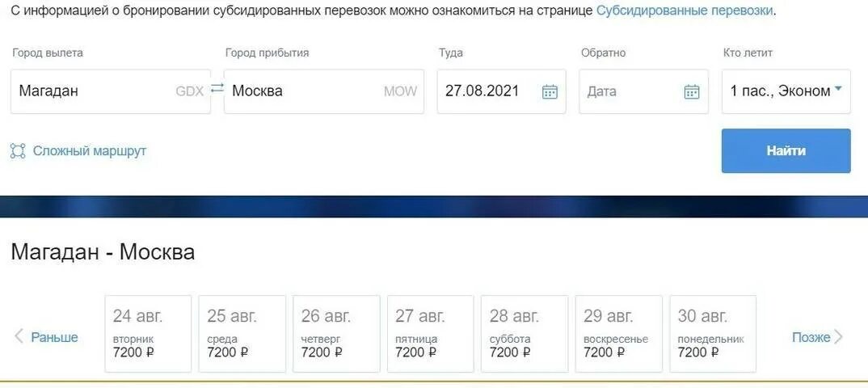The image size is (868, 388).
Task: Show later dates with Позже
Action: pos(811,337)
